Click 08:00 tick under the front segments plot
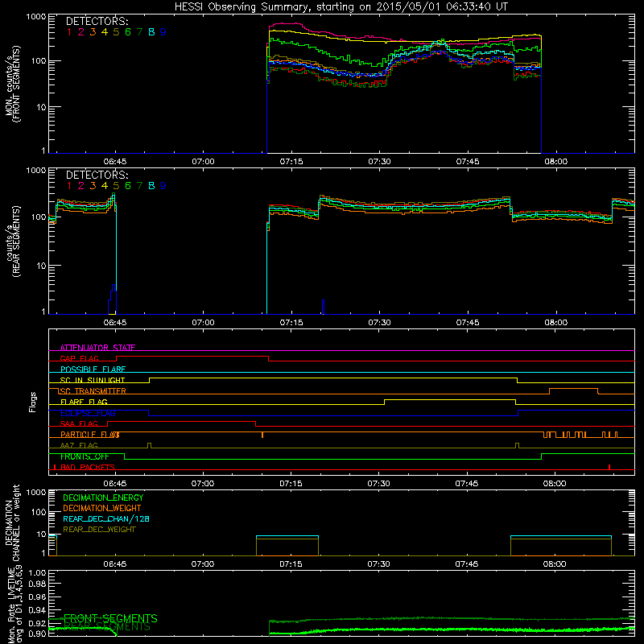 [x=555, y=162]
